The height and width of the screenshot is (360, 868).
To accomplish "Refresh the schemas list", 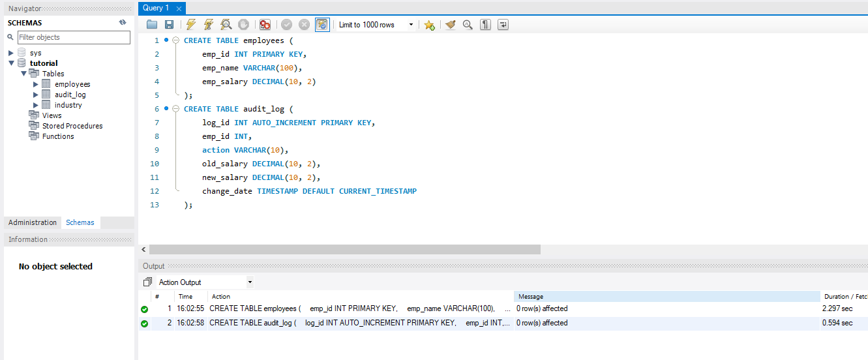I will 123,23.
